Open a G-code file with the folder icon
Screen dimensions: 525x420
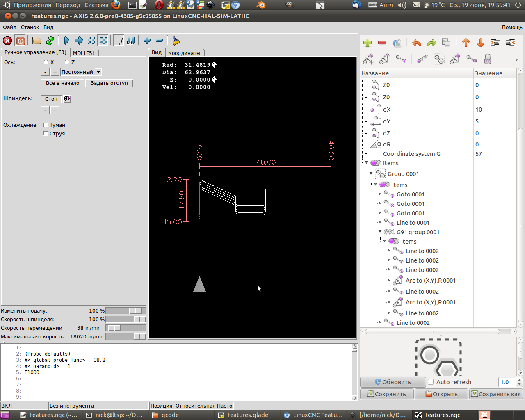(x=37, y=41)
